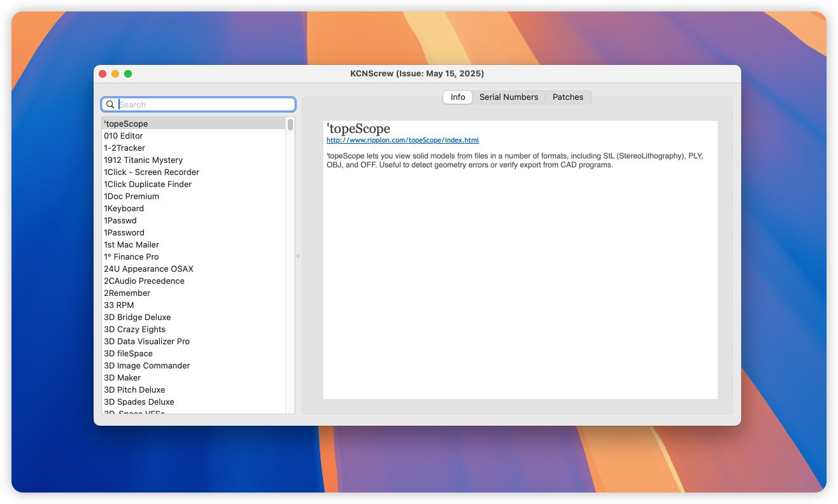Close the KCNScrew window
838x504 pixels.
pos(103,74)
